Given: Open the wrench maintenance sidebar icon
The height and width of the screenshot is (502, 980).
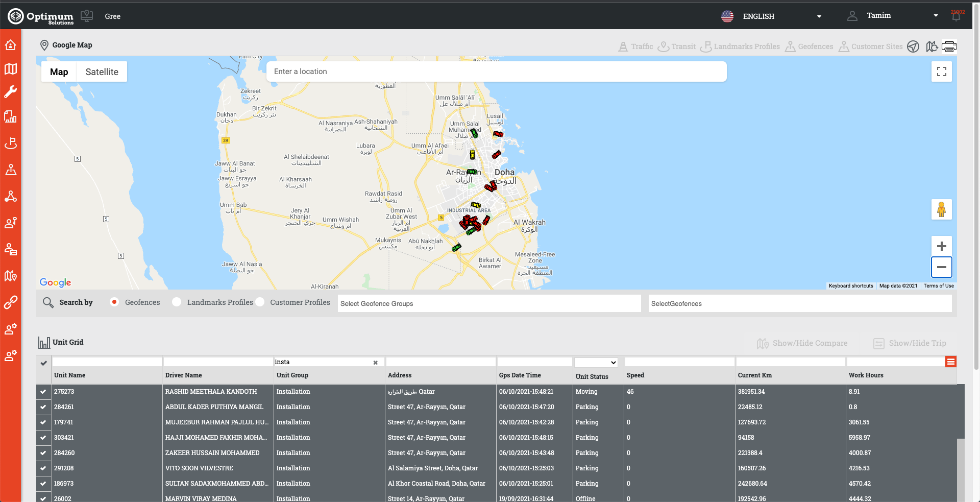Looking at the screenshot, I should 11,92.
